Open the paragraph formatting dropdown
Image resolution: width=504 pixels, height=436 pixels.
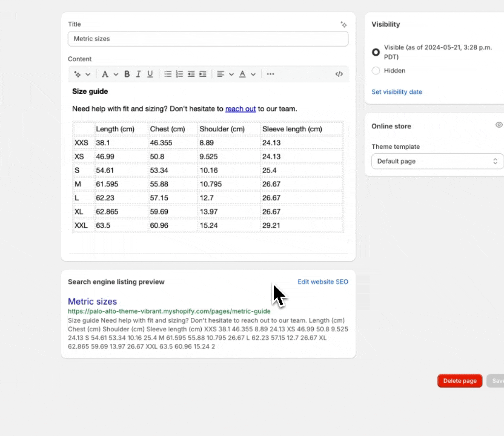click(108, 74)
